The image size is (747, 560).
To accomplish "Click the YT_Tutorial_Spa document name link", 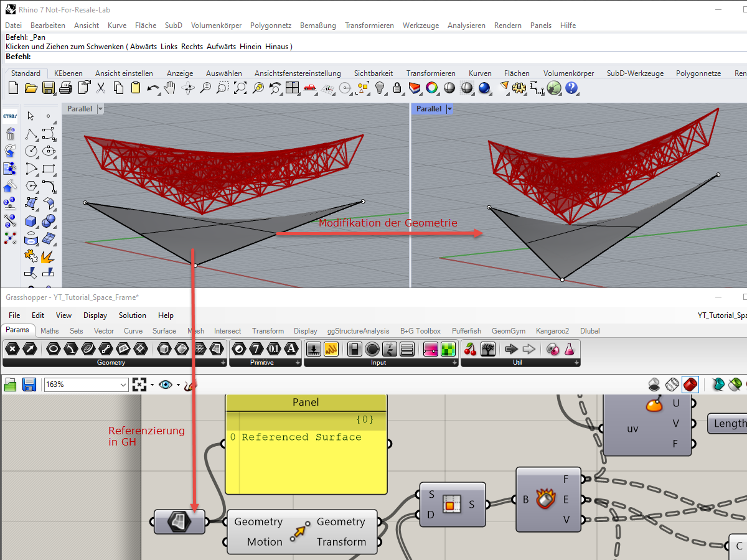I will tap(722, 315).
